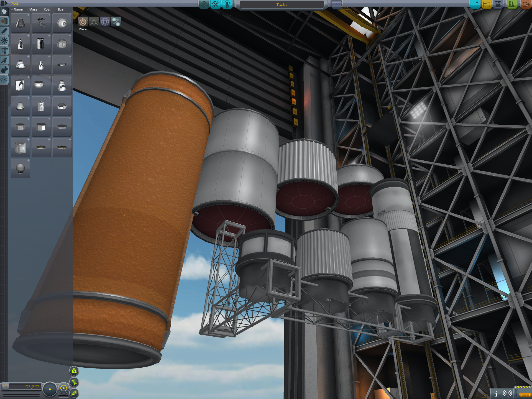Cycle the symmetry mode round button
The width and height of the screenshot is (532, 399).
click(x=50, y=389)
